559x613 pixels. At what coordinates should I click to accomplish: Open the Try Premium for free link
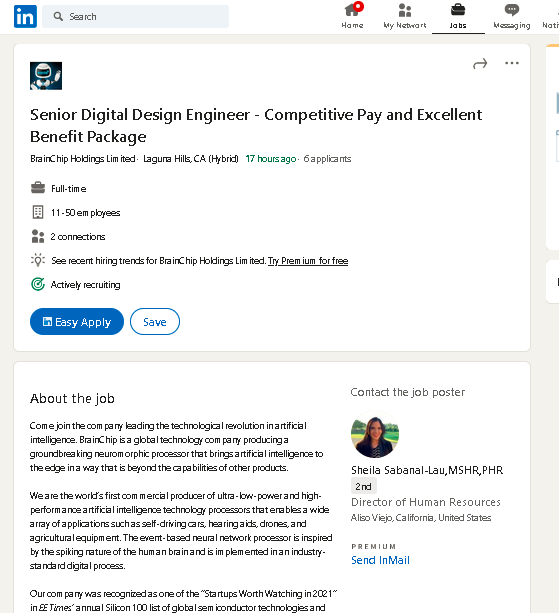308,261
